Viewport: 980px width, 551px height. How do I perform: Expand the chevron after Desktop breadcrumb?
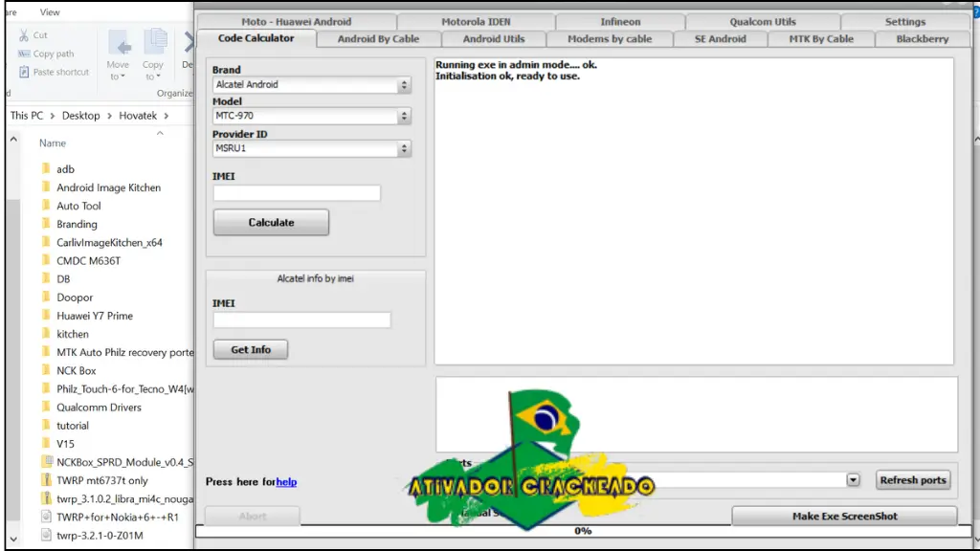109,116
